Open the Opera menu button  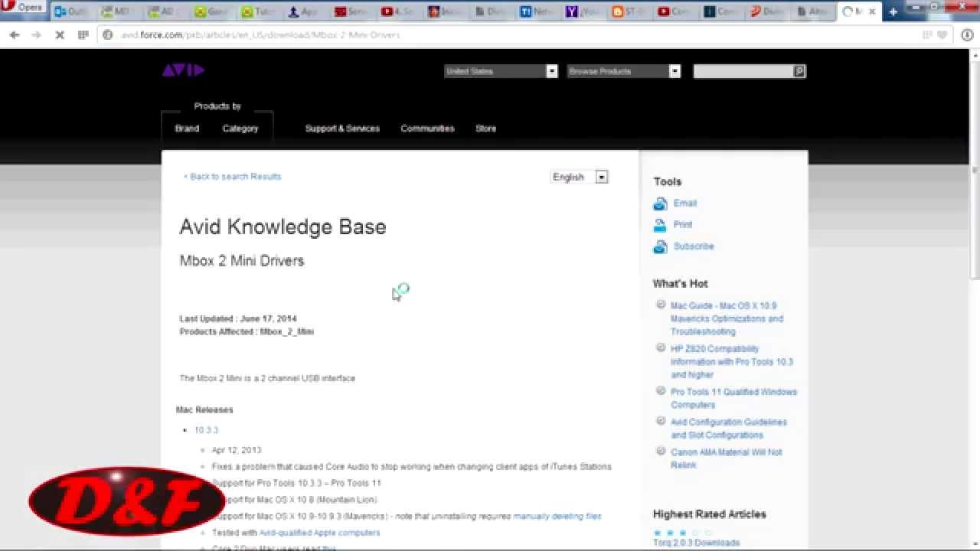[x=23, y=8]
